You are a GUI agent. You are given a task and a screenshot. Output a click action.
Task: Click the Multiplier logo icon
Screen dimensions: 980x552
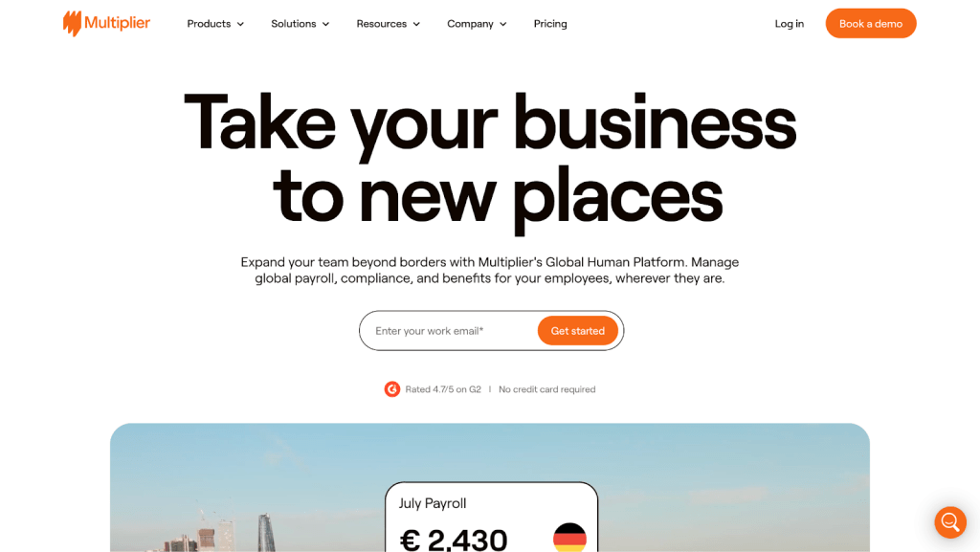[72, 24]
